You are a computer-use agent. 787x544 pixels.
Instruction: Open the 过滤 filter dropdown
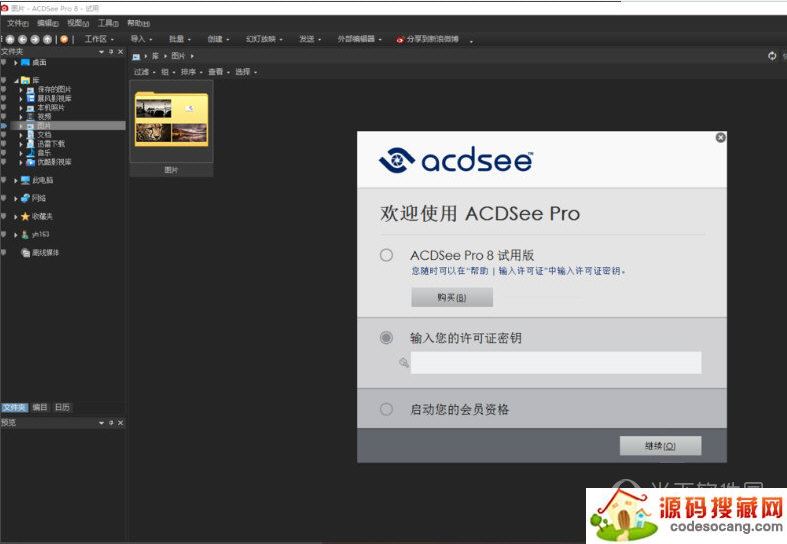tap(145, 72)
